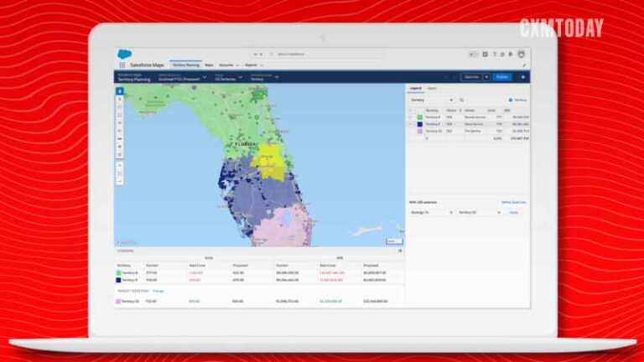Viewport: 644px width, 362px height.
Task: Click the yellow highlighted region on map
Action: click(x=269, y=162)
